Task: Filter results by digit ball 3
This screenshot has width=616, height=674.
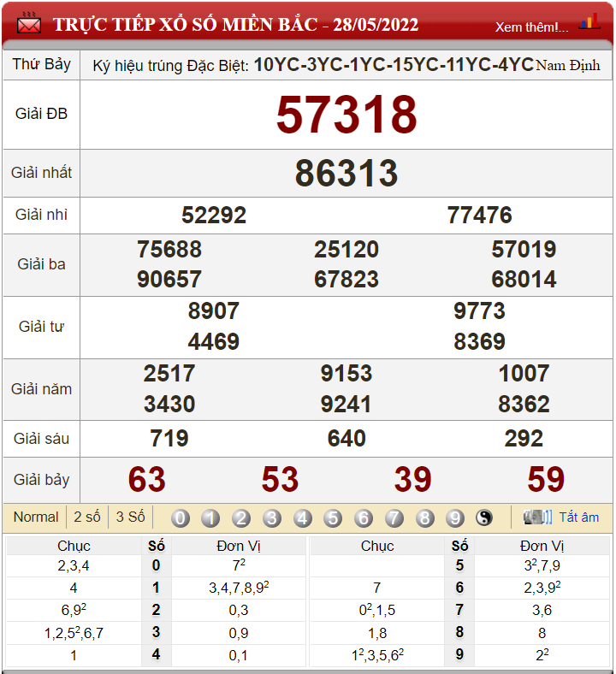Action: point(272,518)
